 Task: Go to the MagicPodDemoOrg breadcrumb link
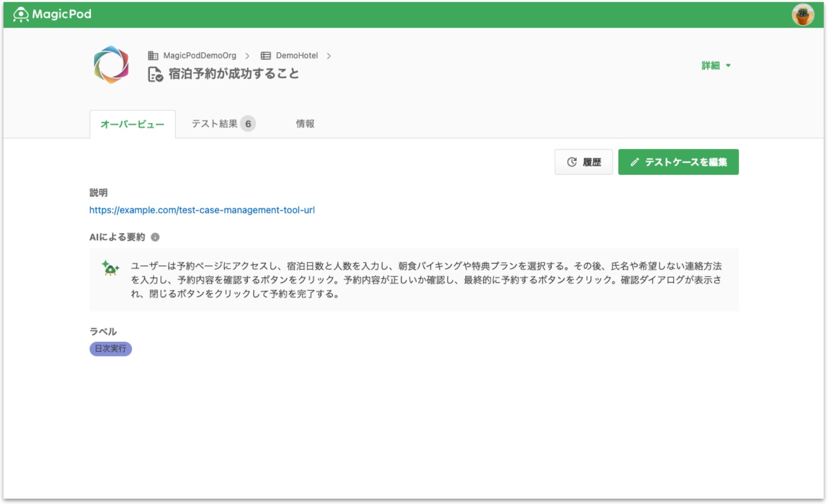(199, 56)
